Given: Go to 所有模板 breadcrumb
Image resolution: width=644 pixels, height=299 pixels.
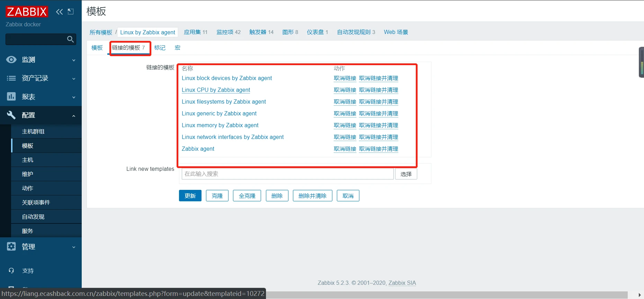Looking at the screenshot, I should click(101, 32).
